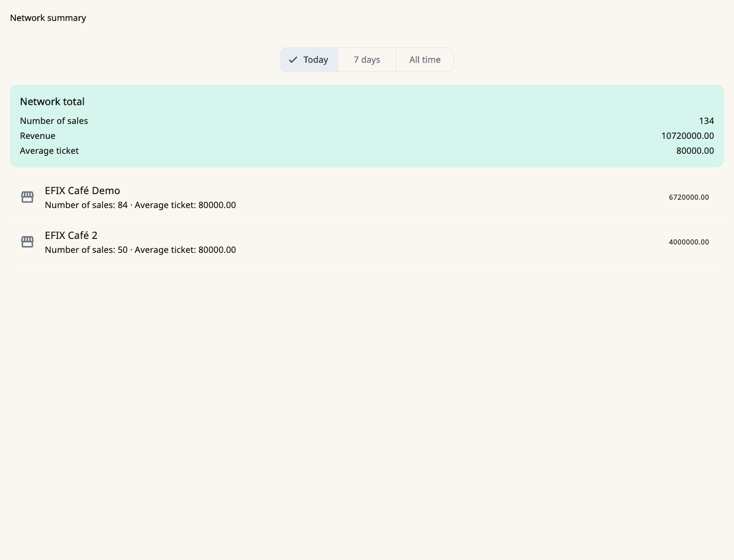Screen dimensions: 734x560
Task: Click the Number of sales: 84 line
Action: [x=140, y=205]
